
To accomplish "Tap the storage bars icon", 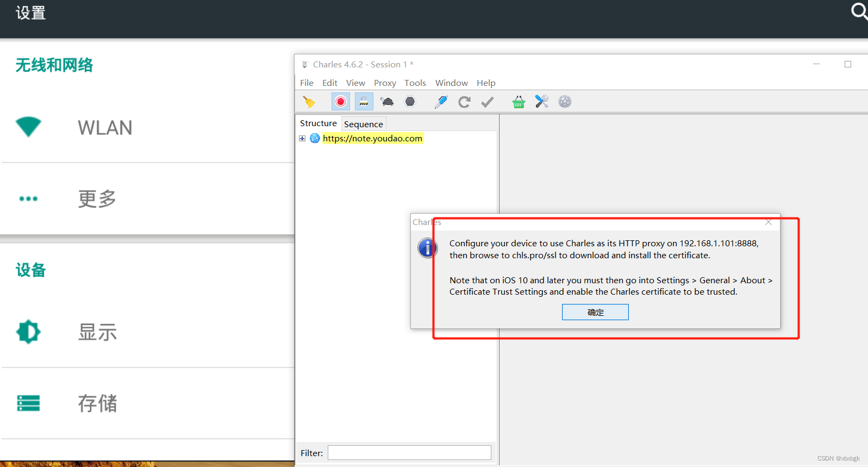I will point(28,403).
